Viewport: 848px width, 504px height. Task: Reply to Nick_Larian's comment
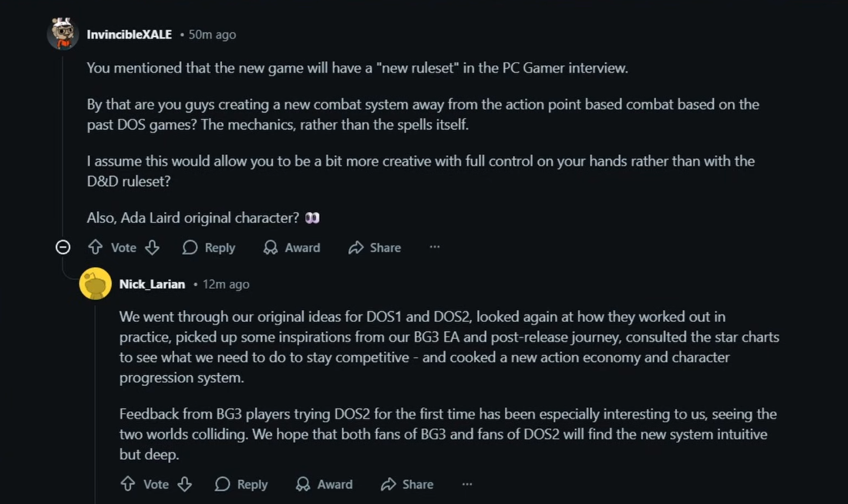click(241, 483)
